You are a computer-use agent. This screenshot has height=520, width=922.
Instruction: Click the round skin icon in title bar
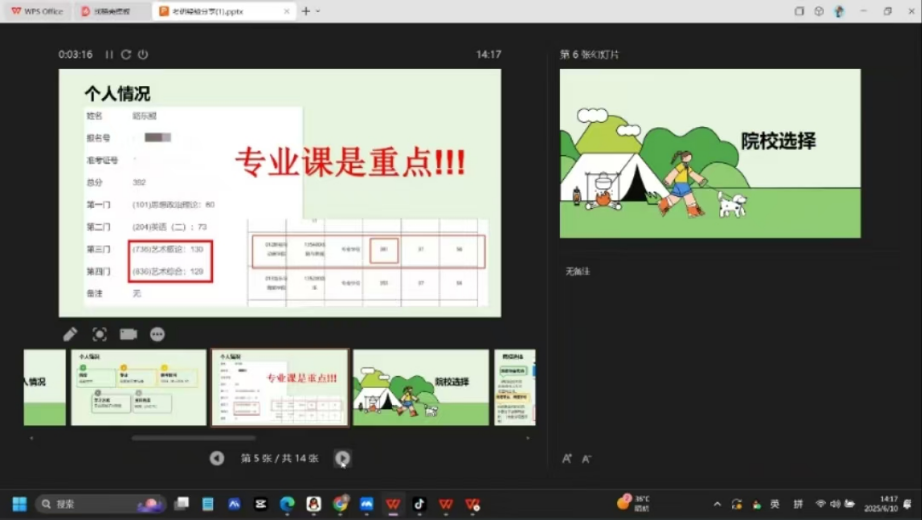(x=819, y=11)
